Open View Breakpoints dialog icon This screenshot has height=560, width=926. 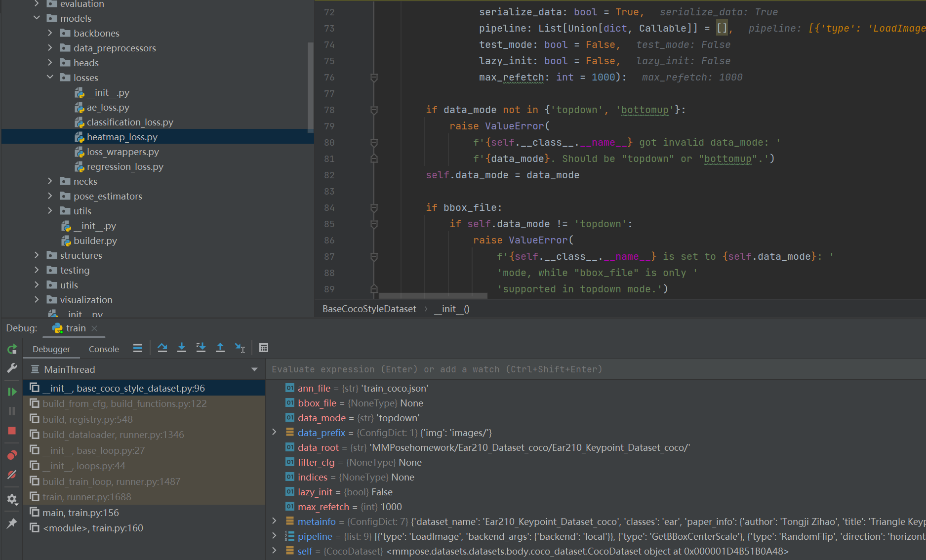12,455
